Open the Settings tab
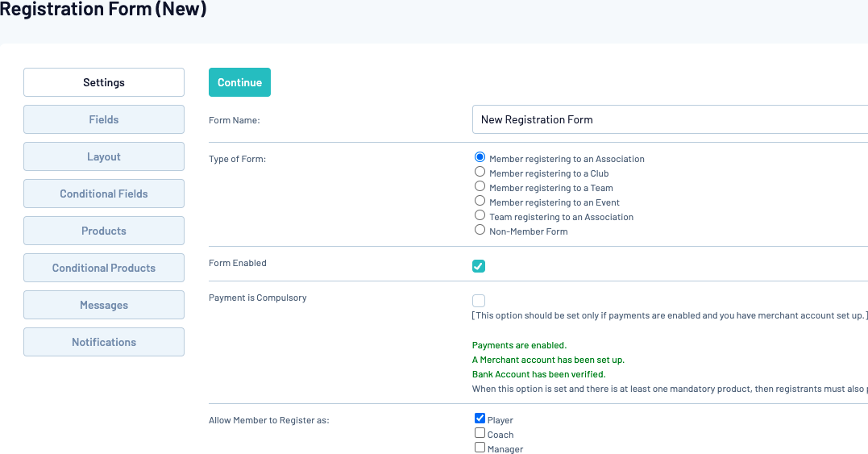 click(104, 82)
